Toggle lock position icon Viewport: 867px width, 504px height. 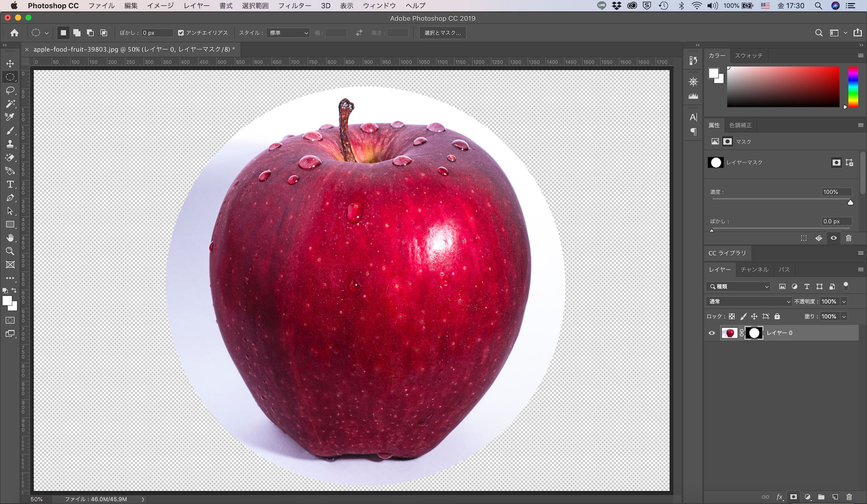point(754,316)
